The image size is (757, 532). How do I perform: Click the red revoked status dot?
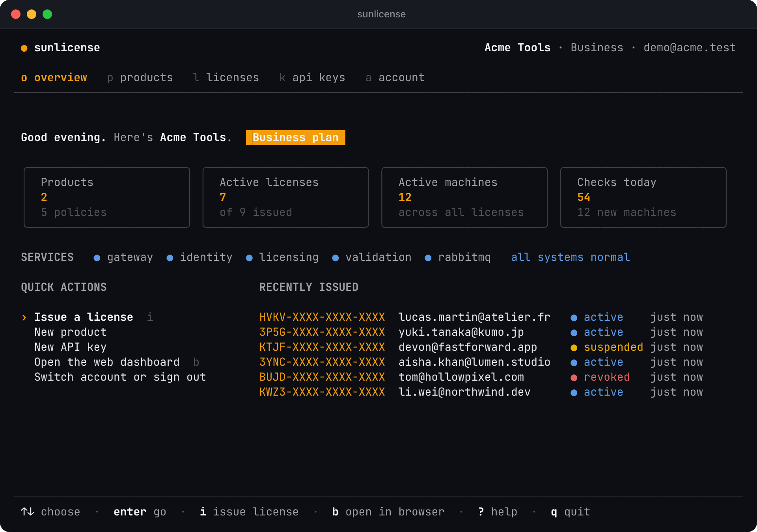pyautogui.click(x=574, y=378)
